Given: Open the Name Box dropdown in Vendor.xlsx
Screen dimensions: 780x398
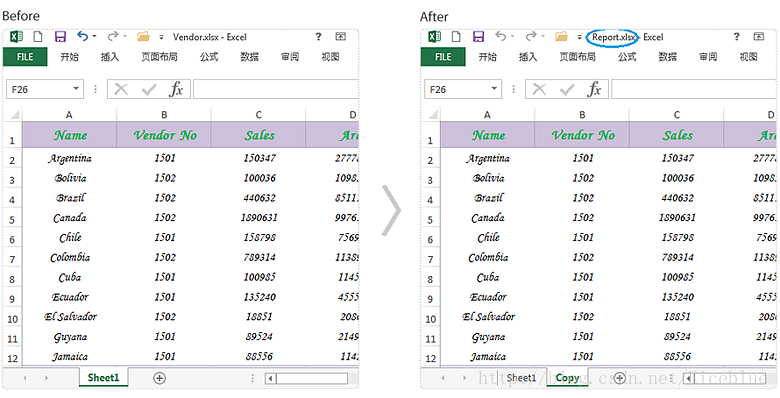Looking at the screenshot, I should [x=76, y=89].
